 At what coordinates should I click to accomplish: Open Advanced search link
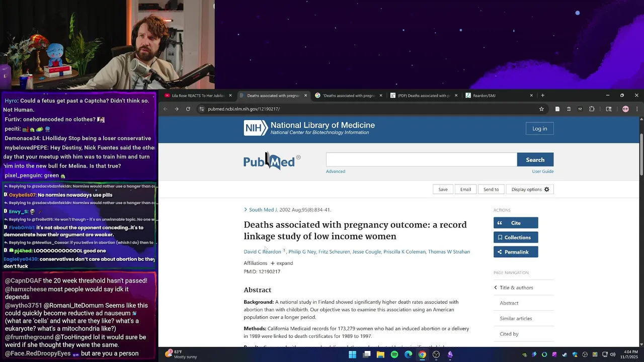(336, 171)
